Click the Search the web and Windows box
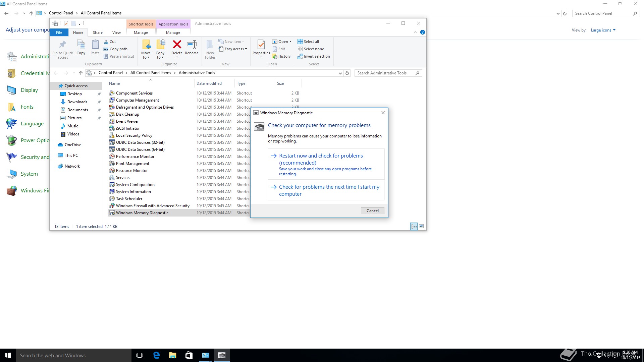The image size is (644, 362). (x=74, y=355)
